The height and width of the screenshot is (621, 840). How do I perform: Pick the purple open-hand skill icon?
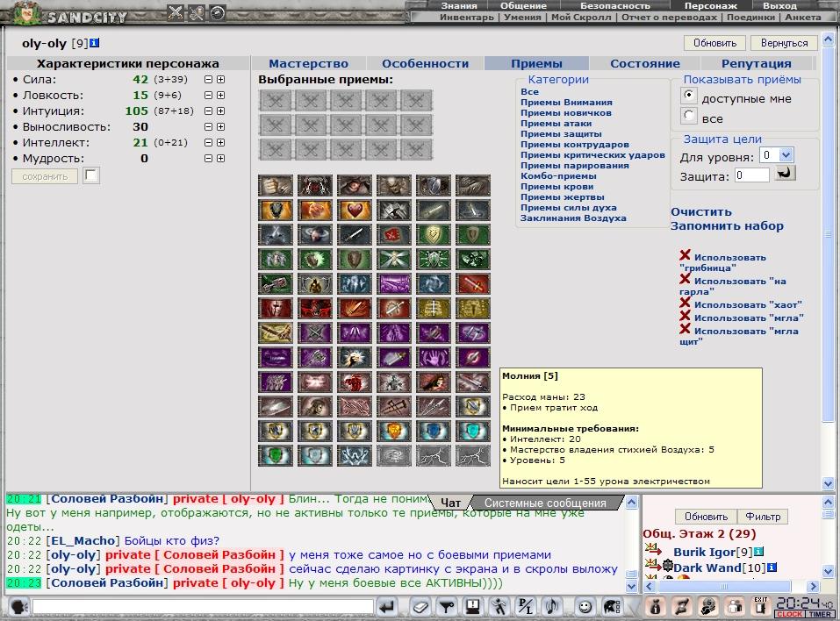click(434, 358)
